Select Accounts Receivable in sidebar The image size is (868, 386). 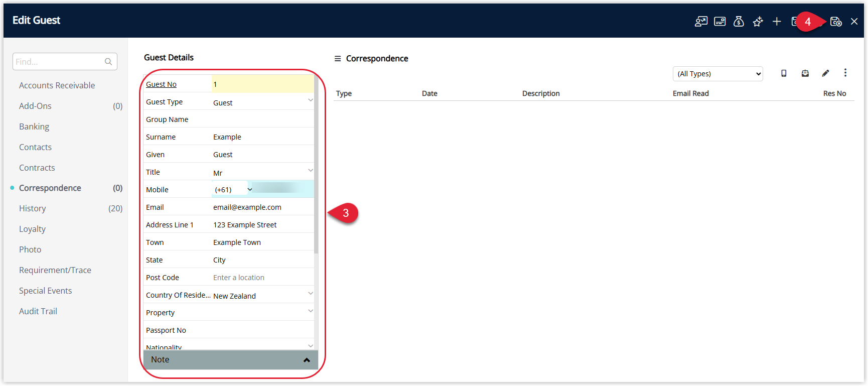coord(57,85)
